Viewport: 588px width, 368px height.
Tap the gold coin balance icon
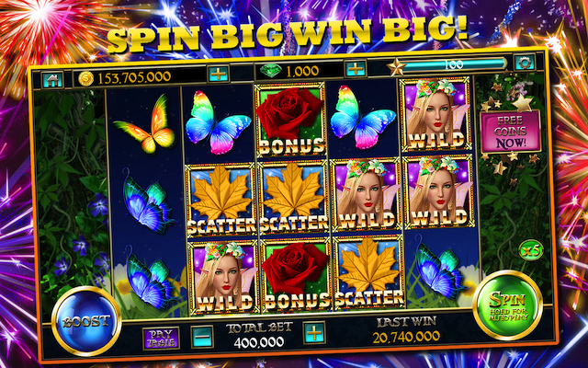(x=85, y=78)
